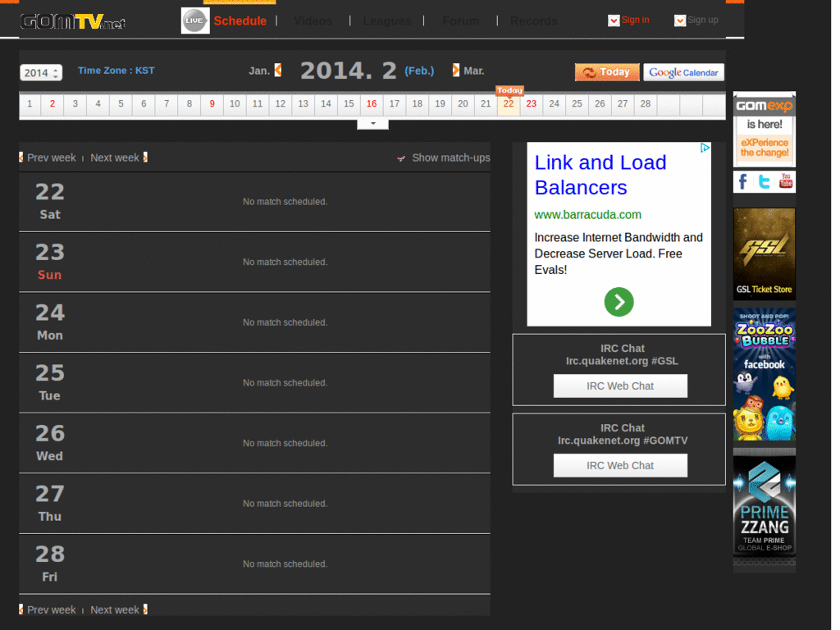
Task: Click Link and Load Balancers ad headline
Action: click(x=600, y=176)
